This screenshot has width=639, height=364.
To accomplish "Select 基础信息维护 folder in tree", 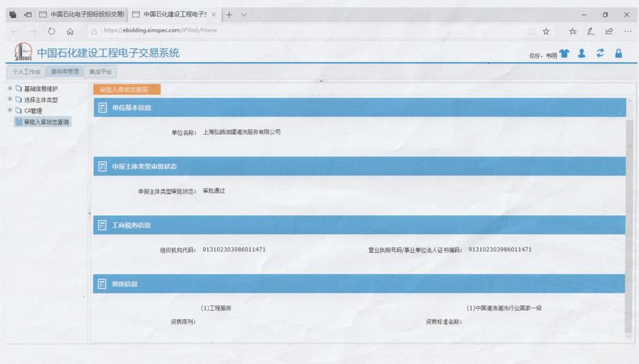I will [x=37, y=88].
